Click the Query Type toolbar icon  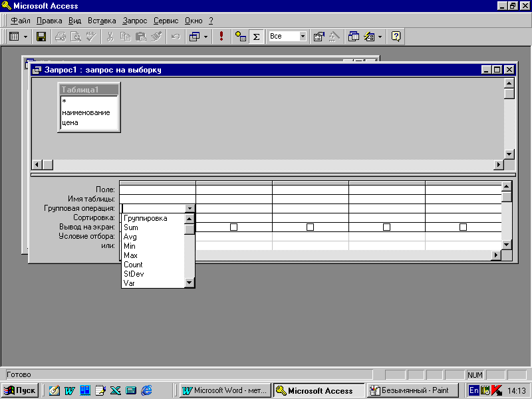194,37
